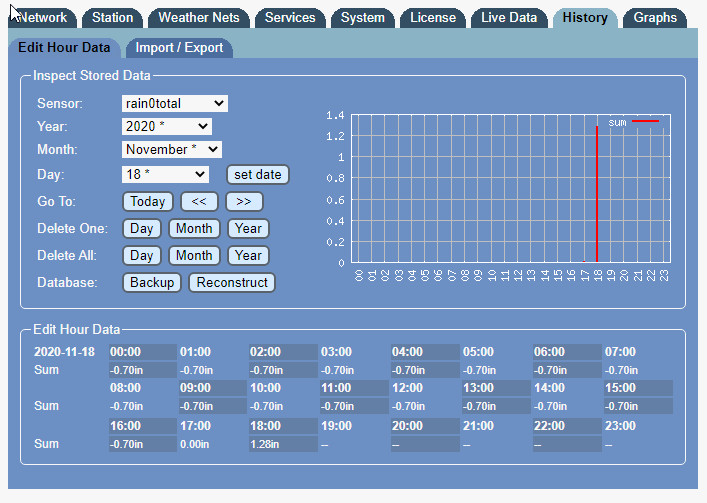Edit the Sum value under 13:00
Viewport: 707px width, 503px height.
tap(496, 406)
